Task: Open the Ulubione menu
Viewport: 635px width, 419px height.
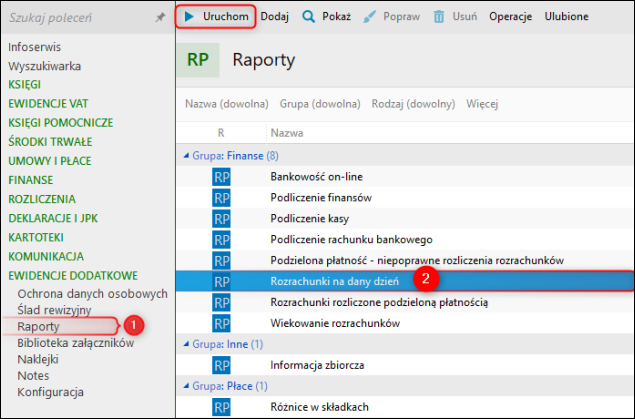Action: [566, 17]
